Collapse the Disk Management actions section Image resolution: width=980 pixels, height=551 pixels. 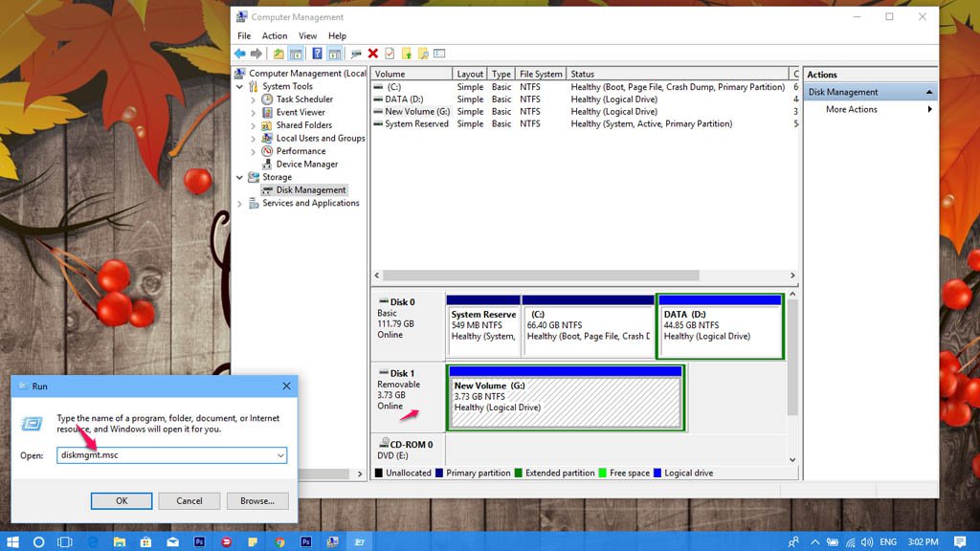tap(929, 93)
